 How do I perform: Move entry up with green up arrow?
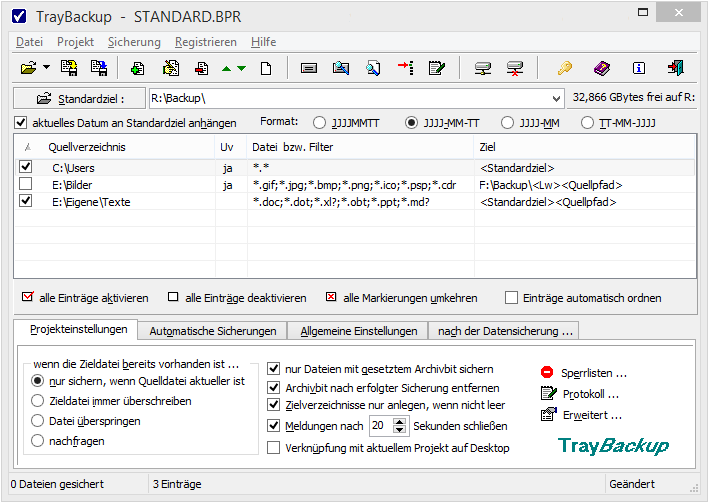click(x=227, y=69)
